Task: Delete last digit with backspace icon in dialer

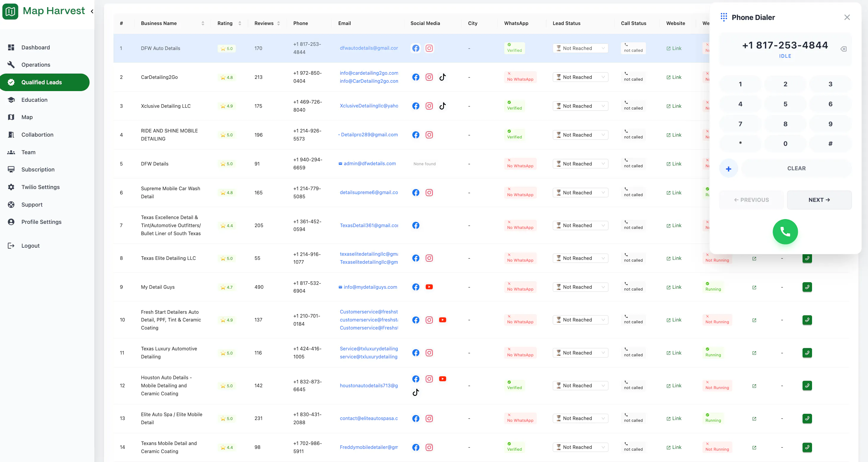Action: click(843, 49)
